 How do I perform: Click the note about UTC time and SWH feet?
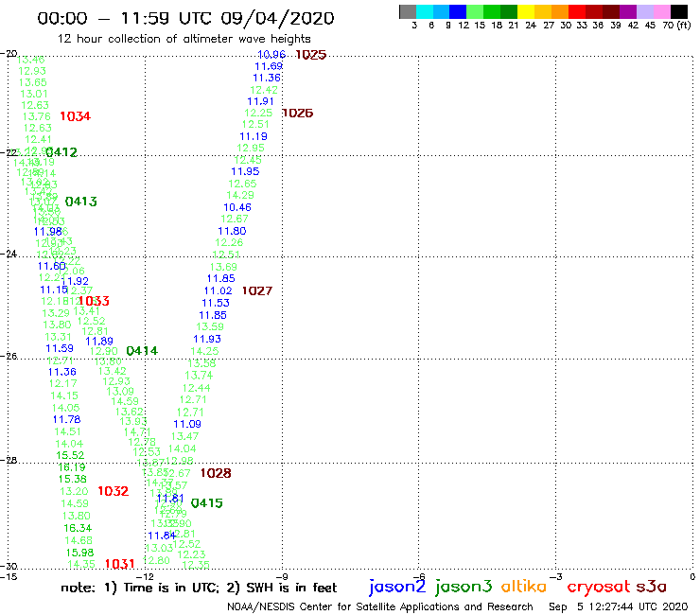pos(199,588)
